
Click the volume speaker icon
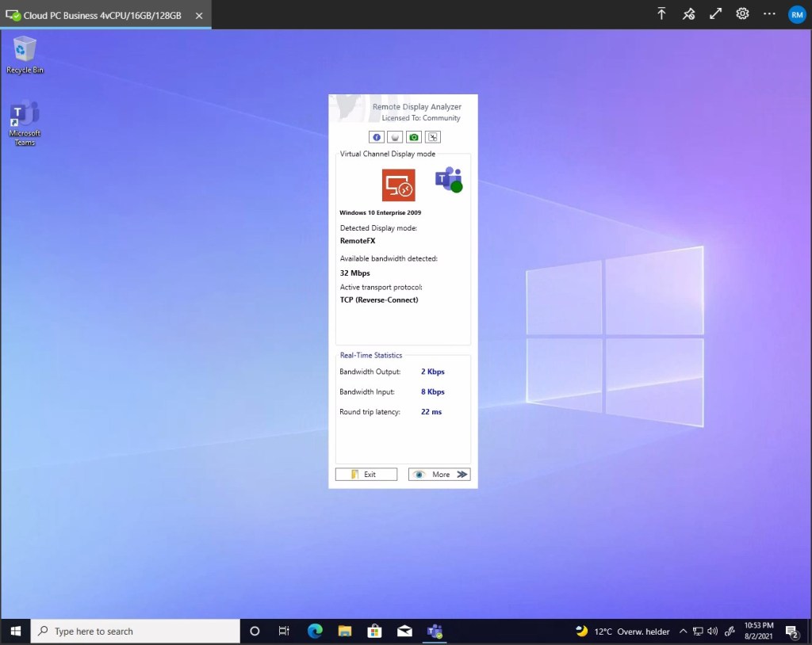(713, 631)
